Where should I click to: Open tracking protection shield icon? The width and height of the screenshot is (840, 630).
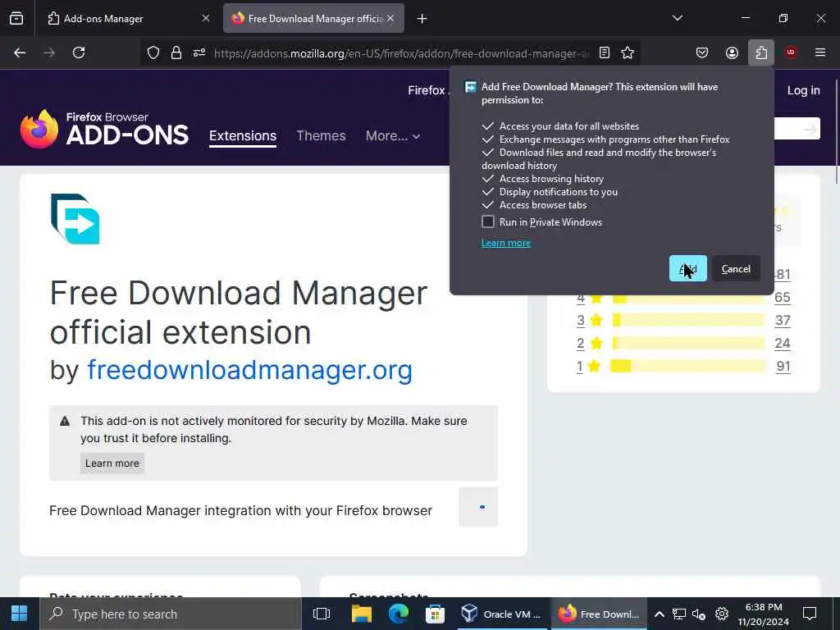point(153,52)
